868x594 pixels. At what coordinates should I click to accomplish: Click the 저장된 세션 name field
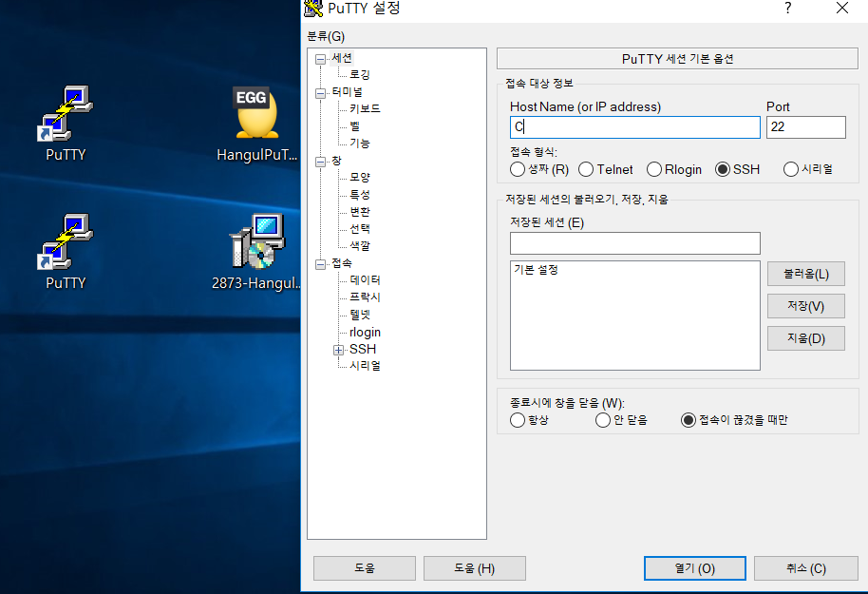[635, 243]
